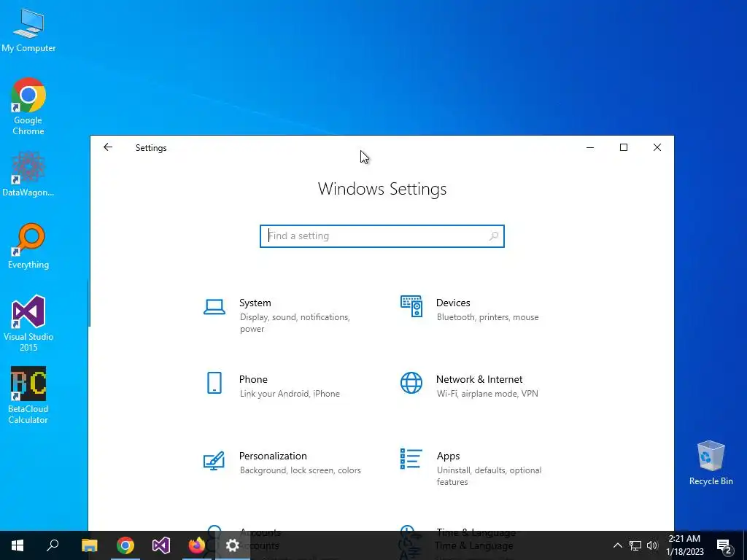Open Firefox from the taskbar

click(x=197, y=545)
